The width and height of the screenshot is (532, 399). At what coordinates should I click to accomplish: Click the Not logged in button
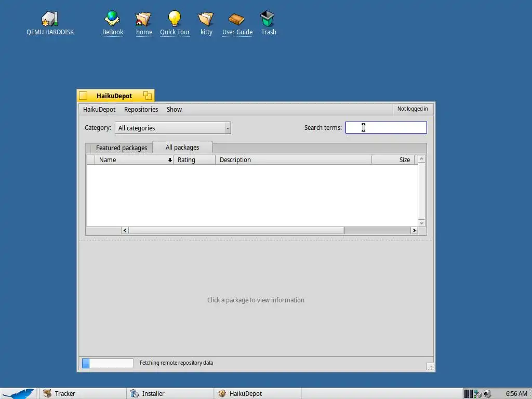tap(413, 109)
